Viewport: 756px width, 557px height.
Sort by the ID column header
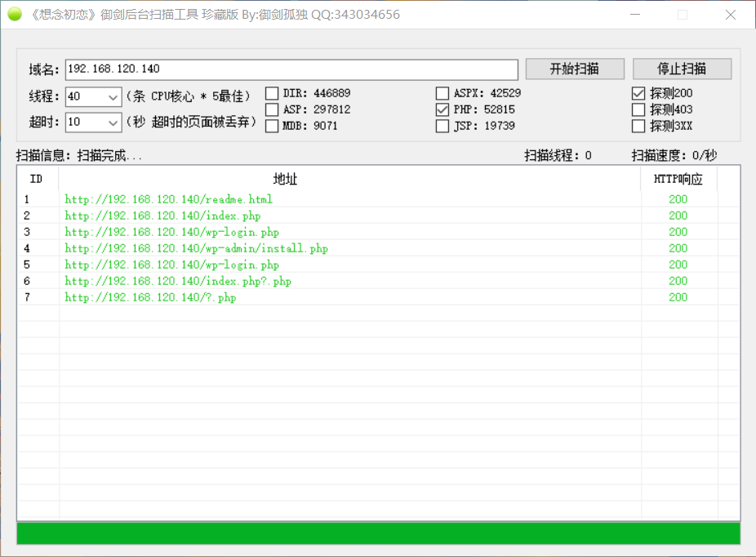coord(38,179)
